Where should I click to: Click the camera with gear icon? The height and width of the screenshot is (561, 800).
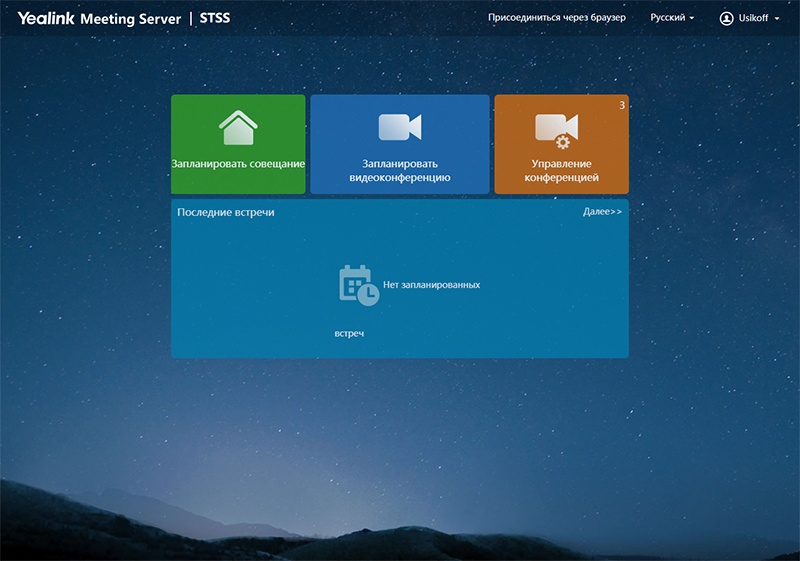[x=557, y=131]
